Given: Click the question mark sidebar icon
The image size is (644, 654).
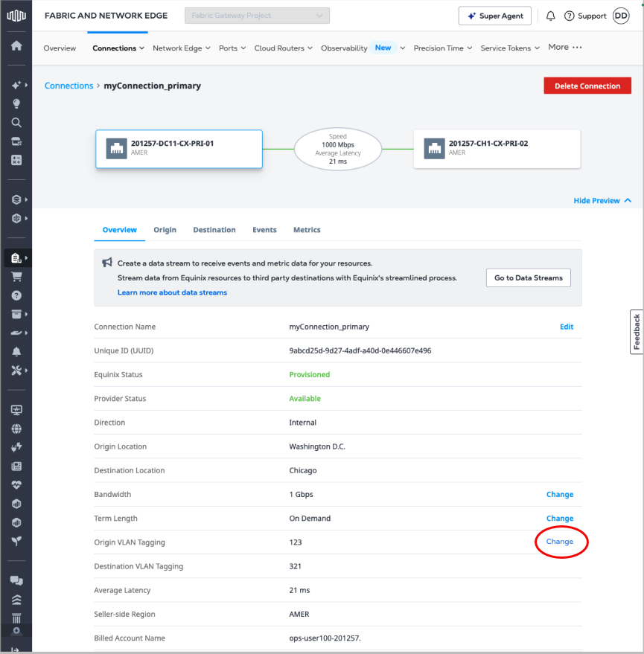Looking at the screenshot, I should (x=16, y=295).
